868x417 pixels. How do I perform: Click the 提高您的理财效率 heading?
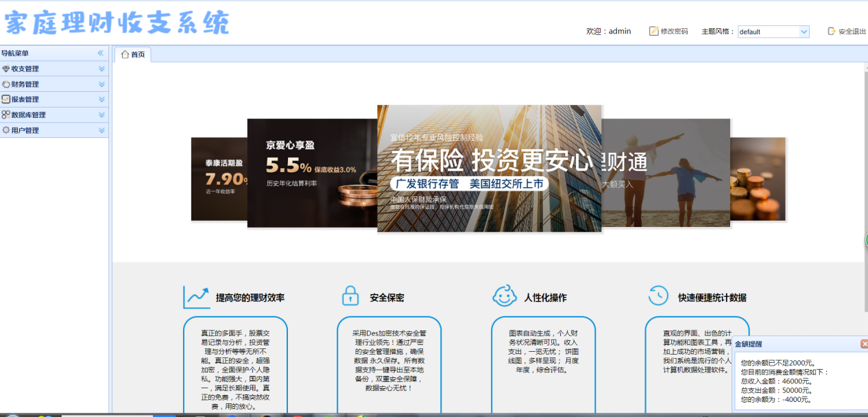(x=250, y=298)
